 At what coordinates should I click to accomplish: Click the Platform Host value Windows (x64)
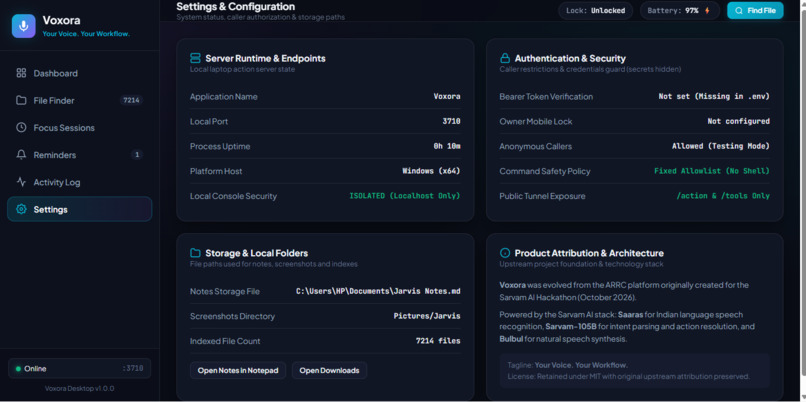(x=431, y=171)
